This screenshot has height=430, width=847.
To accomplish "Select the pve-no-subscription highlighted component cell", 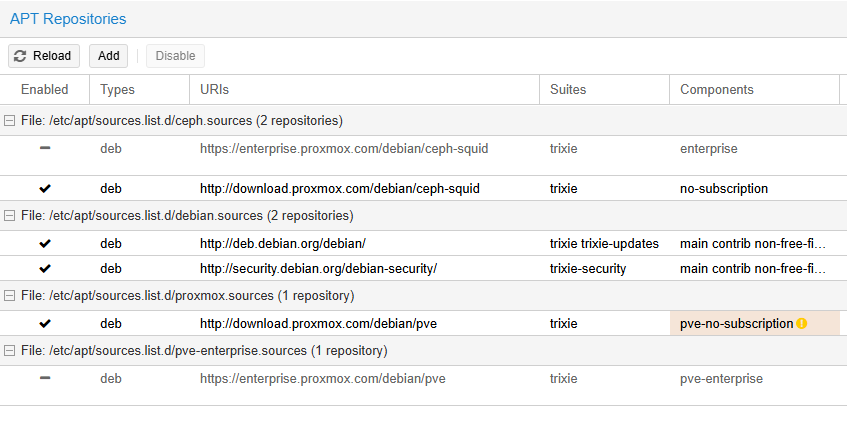I will click(755, 324).
